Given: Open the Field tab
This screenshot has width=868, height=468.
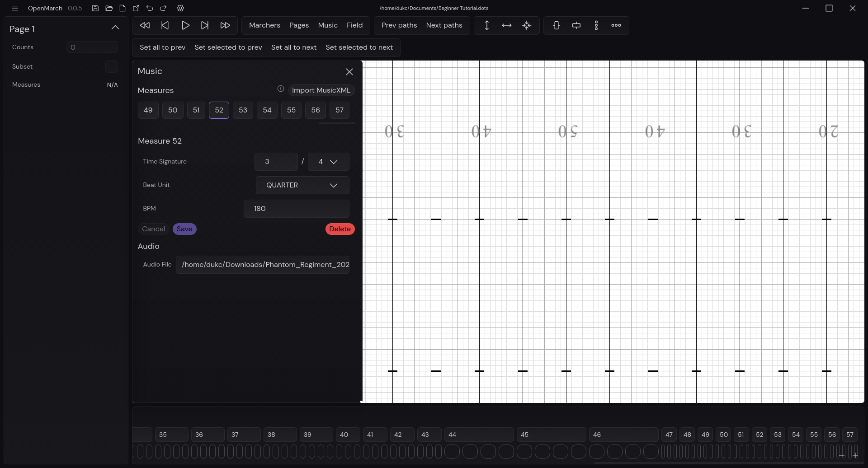Looking at the screenshot, I should coord(354,25).
